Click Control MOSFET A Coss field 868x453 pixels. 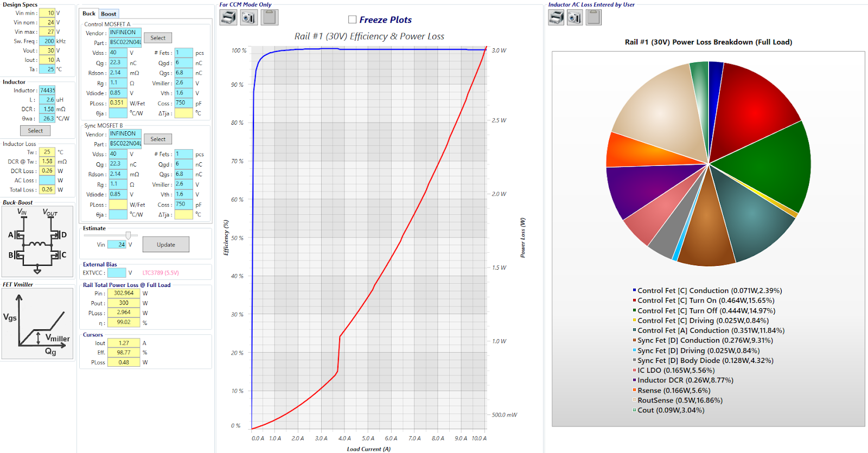click(183, 103)
